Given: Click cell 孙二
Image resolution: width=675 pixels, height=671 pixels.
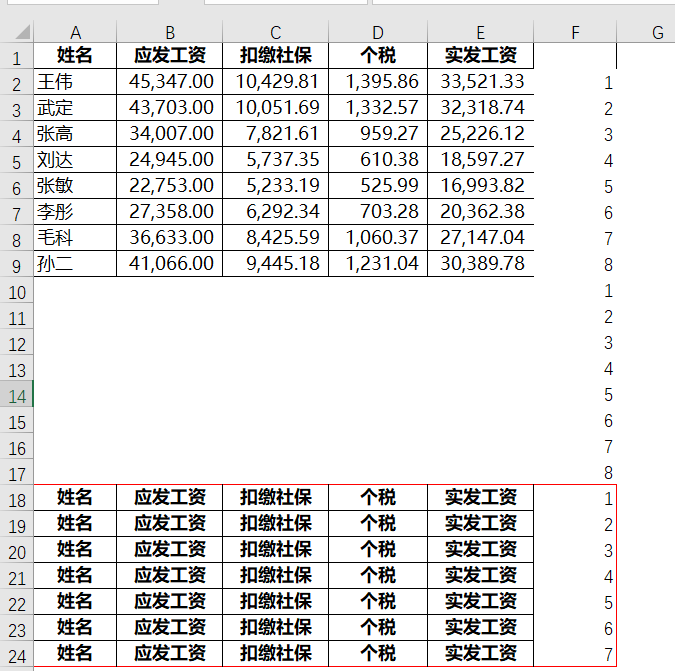Looking at the screenshot, I should (x=75, y=263).
